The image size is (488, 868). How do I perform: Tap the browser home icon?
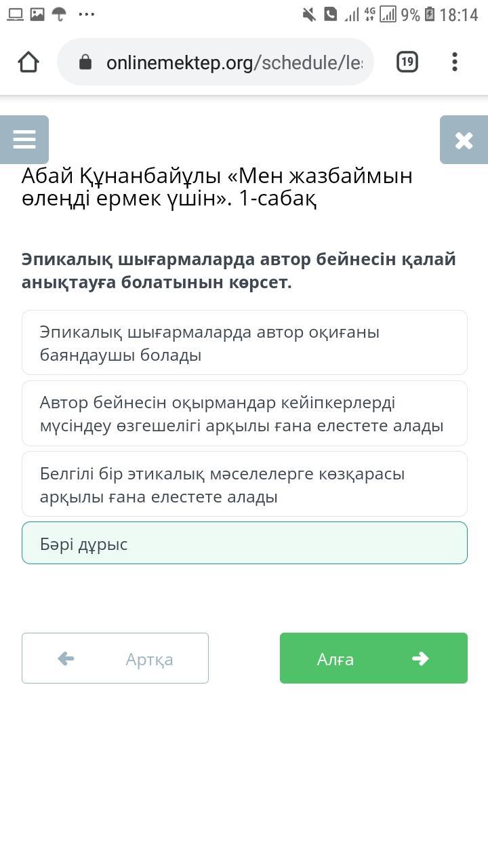pos(28,62)
